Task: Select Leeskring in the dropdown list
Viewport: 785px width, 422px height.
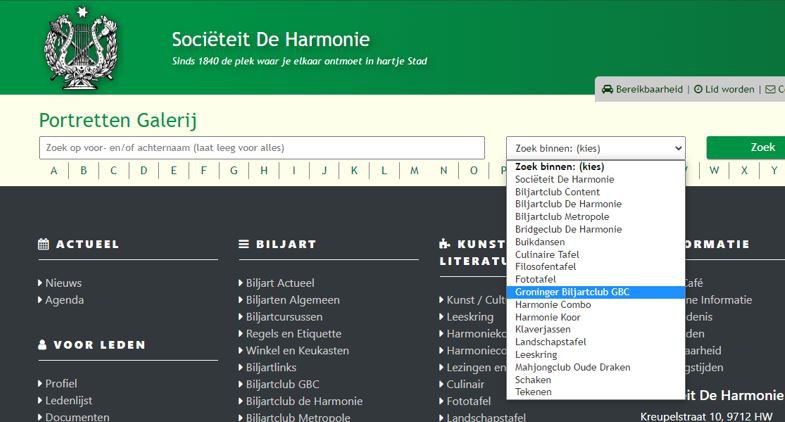Action: pyautogui.click(x=596, y=354)
